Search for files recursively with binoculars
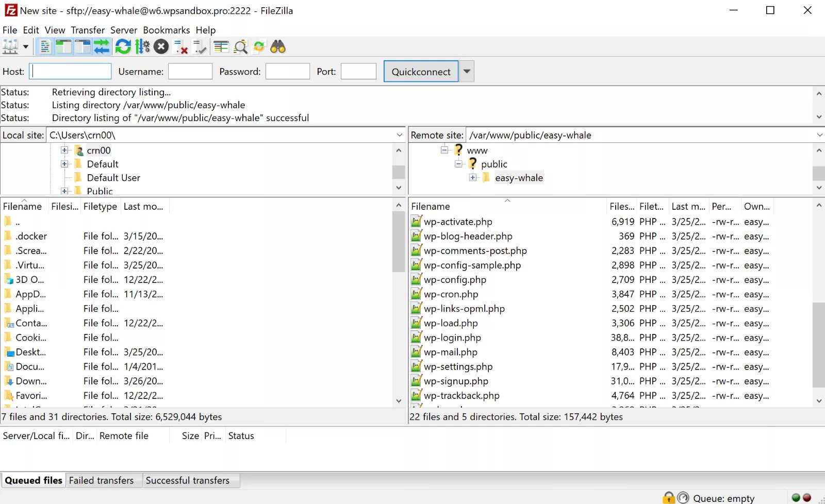Viewport: 825px width, 504px height. coord(278,47)
